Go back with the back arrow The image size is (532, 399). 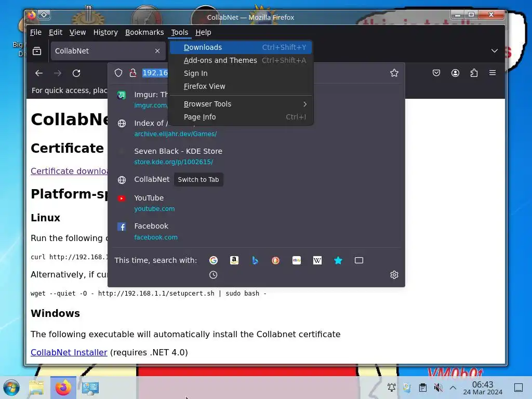click(x=39, y=73)
